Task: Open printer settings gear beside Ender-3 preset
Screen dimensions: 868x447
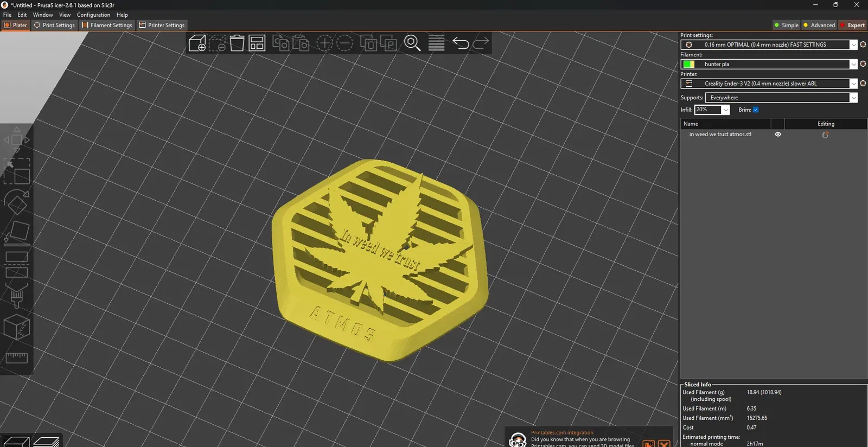Action: (863, 84)
